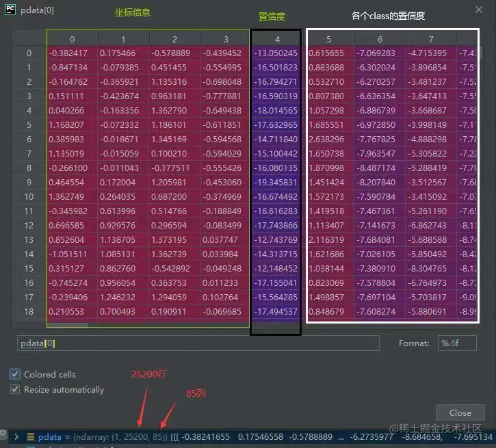Toggle the Resize automatically checkbox
The height and width of the screenshot is (448, 496).
(x=15, y=389)
